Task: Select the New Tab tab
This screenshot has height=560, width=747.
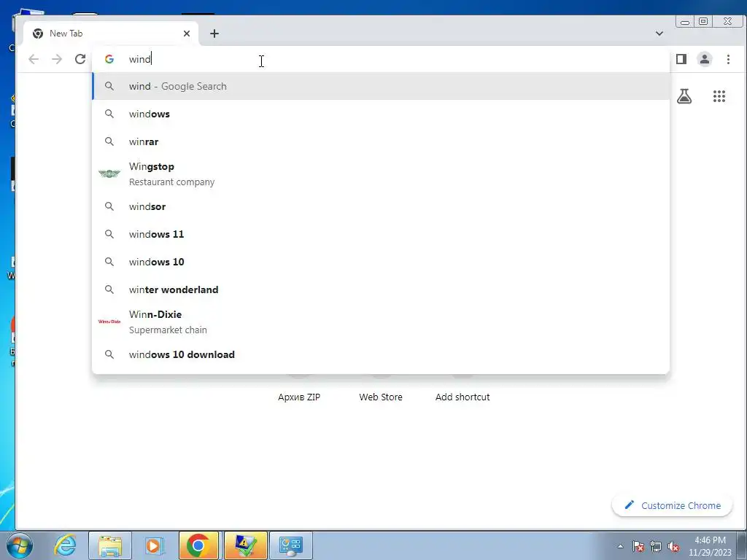Action: click(111, 34)
